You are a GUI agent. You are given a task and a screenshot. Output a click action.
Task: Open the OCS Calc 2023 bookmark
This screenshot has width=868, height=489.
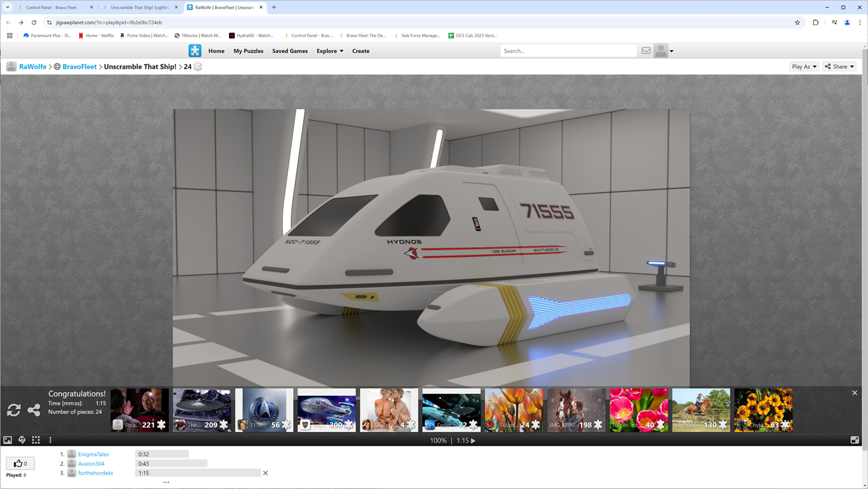point(473,36)
